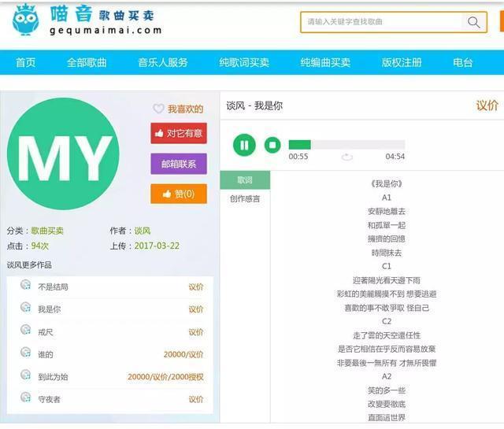Click the disc icon beside 我是你
Screen dimensions: 504x429
pos(25,308)
